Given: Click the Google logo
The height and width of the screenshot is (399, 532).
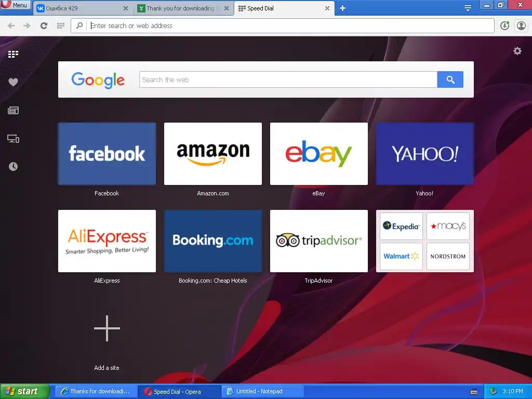Looking at the screenshot, I should click(x=98, y=81).
